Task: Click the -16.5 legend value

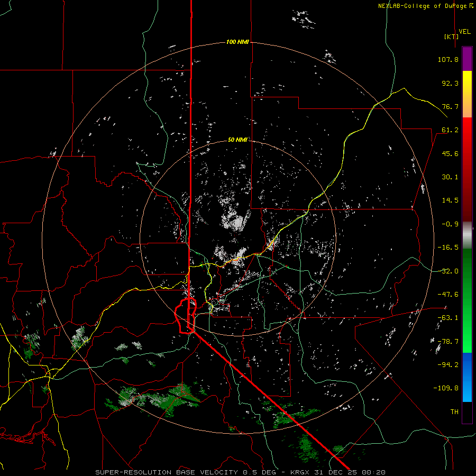Action: 448,248
